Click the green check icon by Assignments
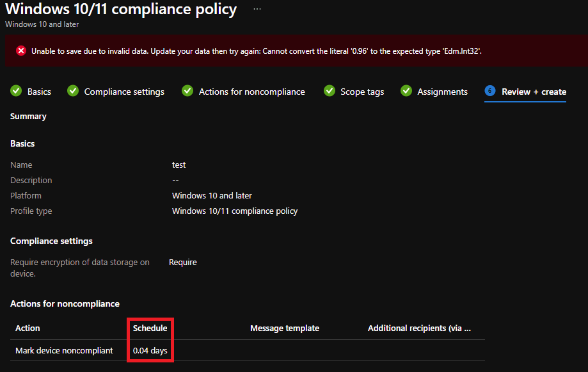 click(x=406, y=91)
